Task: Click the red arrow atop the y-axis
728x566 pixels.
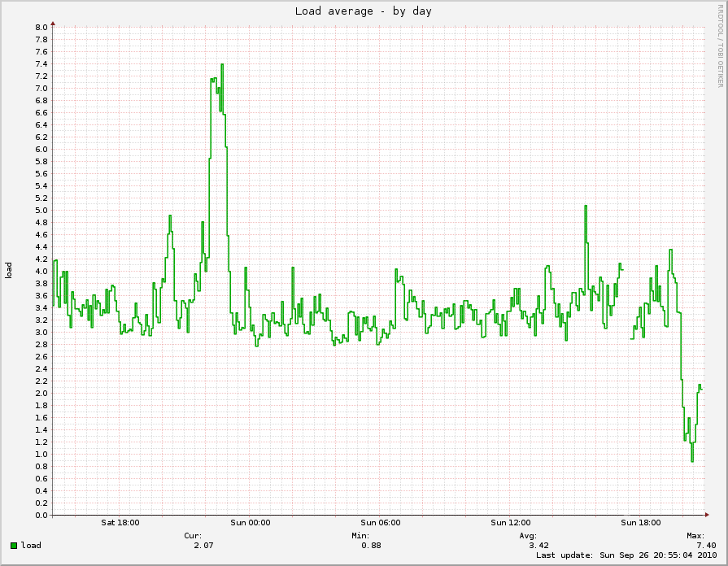Action: (53, 24)
